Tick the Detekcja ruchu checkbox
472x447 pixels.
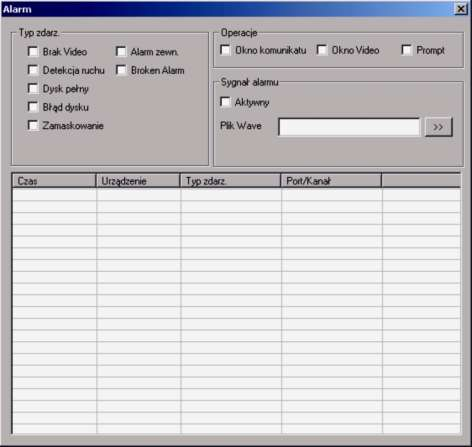(33, 70)
